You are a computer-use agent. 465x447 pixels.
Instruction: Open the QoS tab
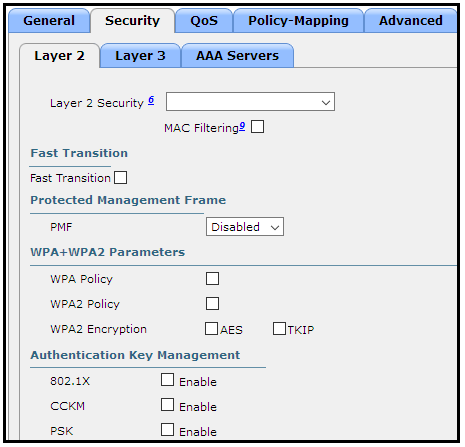(x=204, y=21)
